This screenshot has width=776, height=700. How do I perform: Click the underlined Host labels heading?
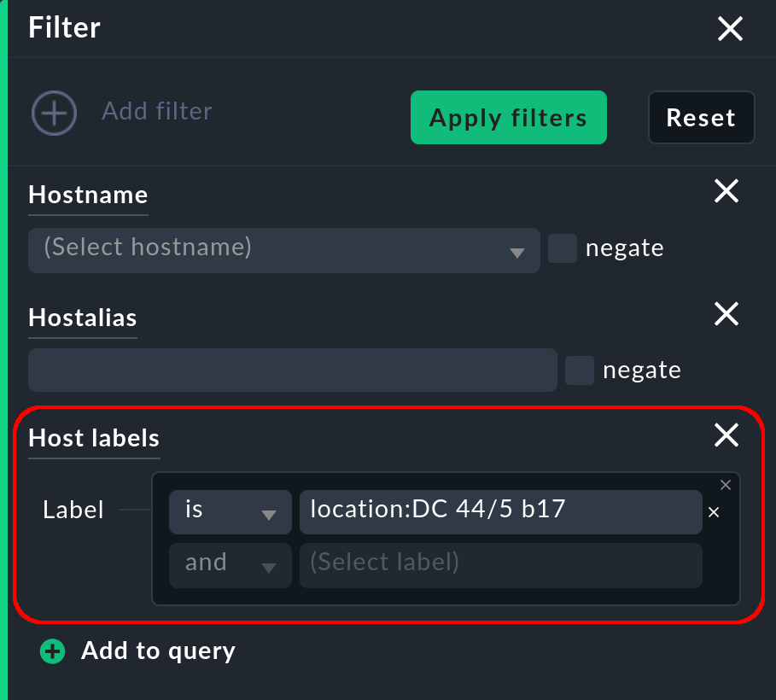[94, 438]
